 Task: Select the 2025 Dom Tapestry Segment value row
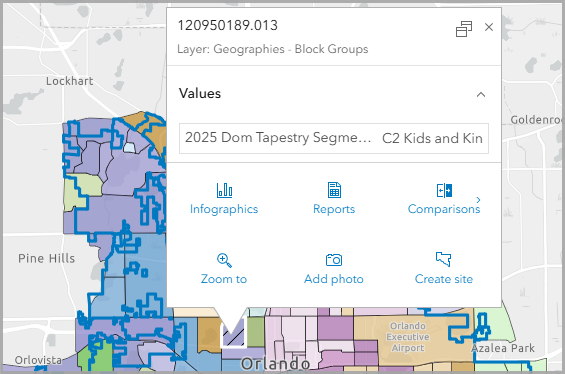(334, 138)
